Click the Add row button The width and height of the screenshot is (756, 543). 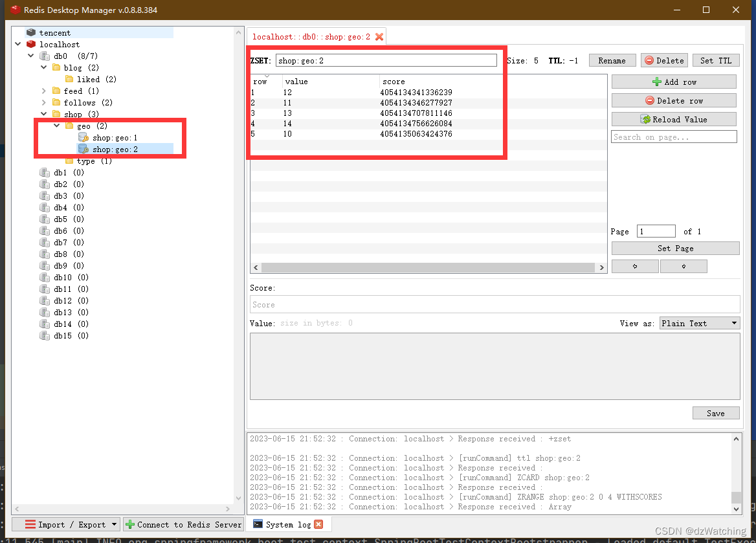[x=674, y=82]
